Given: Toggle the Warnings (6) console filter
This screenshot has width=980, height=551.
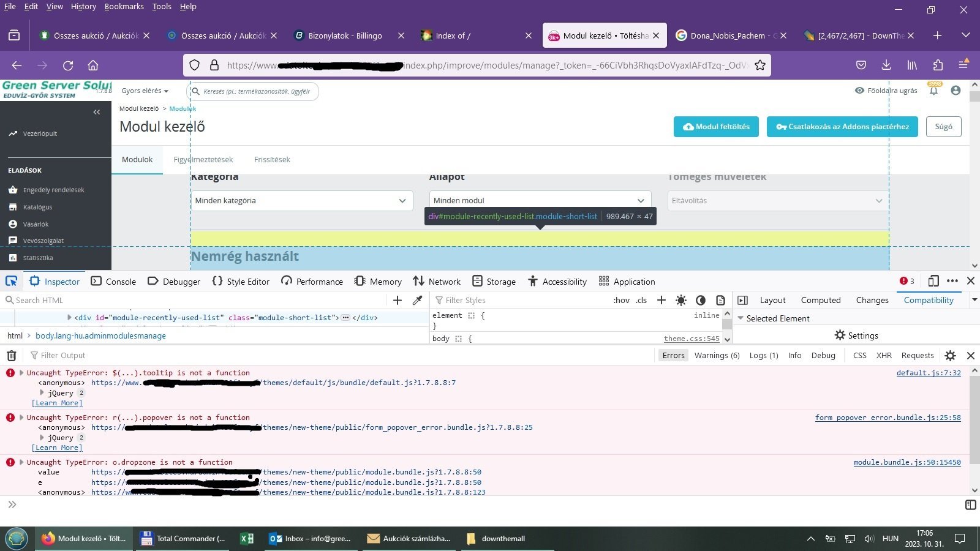Looking at the screenshot, I should [717, 355].
